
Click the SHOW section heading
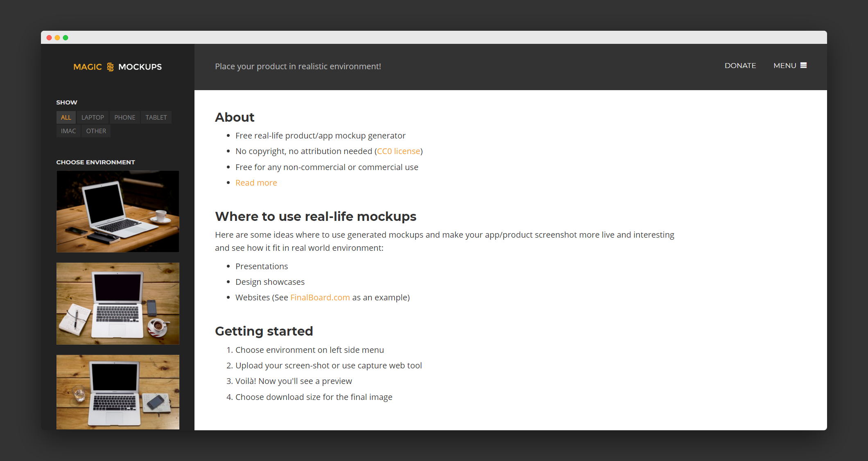point(66,102)
